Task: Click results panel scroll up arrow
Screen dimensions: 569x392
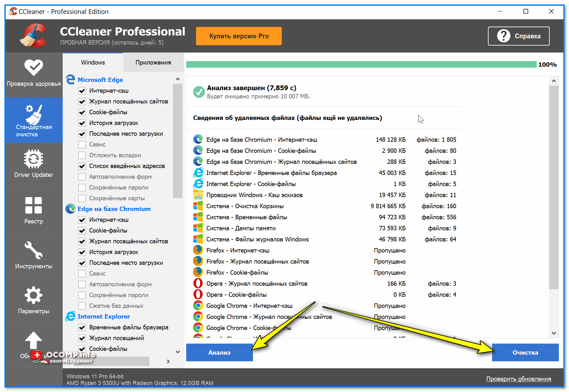Action: pyautogui.click(x=554, y=81)
